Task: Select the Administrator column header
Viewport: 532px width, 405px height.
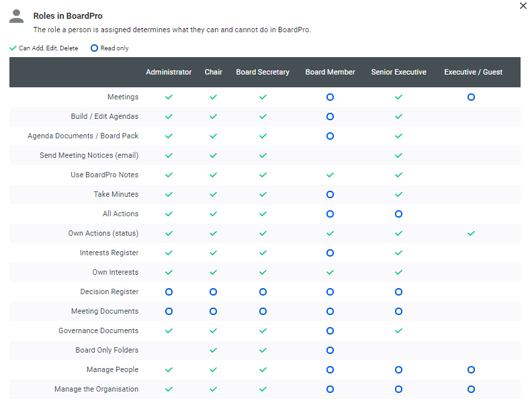Action: pyautogui.click(x=169, y=73)
